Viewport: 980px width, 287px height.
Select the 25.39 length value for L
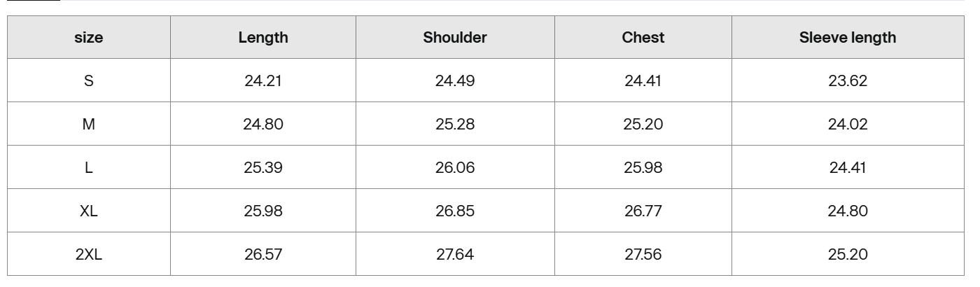[x=263, y=168]
